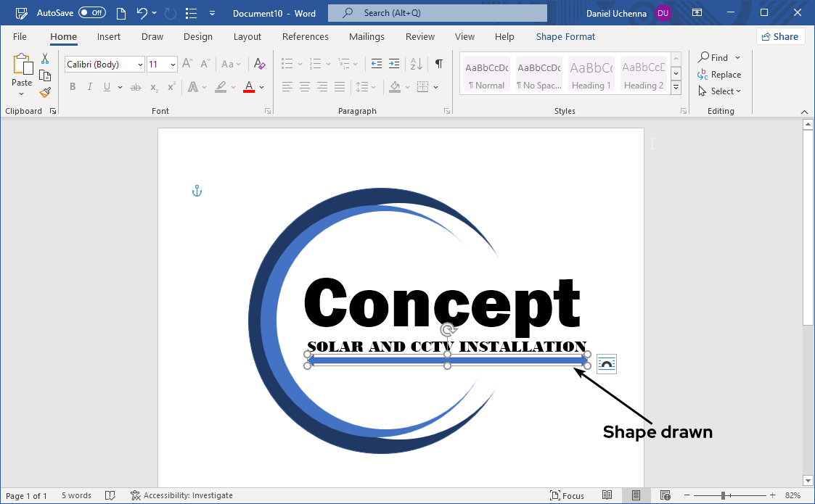Select the Format Painter tool
Image resolution: width=815 pixels, height=504 pixels.
(x=44, y=92)
